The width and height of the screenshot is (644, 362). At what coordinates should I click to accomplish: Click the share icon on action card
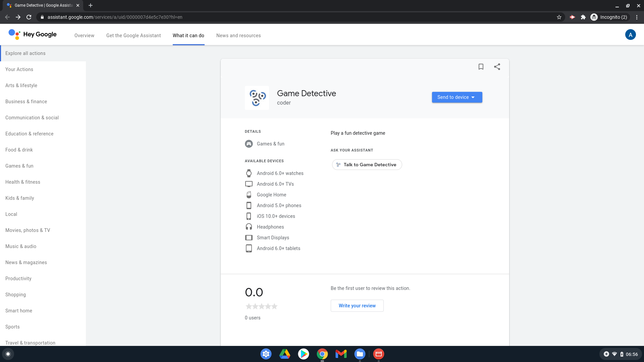(x=497, y=67)
